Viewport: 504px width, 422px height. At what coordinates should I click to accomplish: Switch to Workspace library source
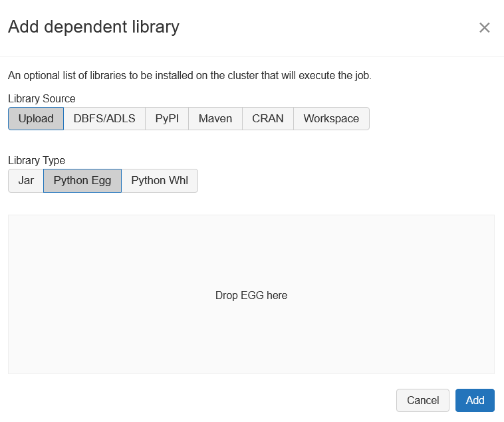(x=331, y=119)
